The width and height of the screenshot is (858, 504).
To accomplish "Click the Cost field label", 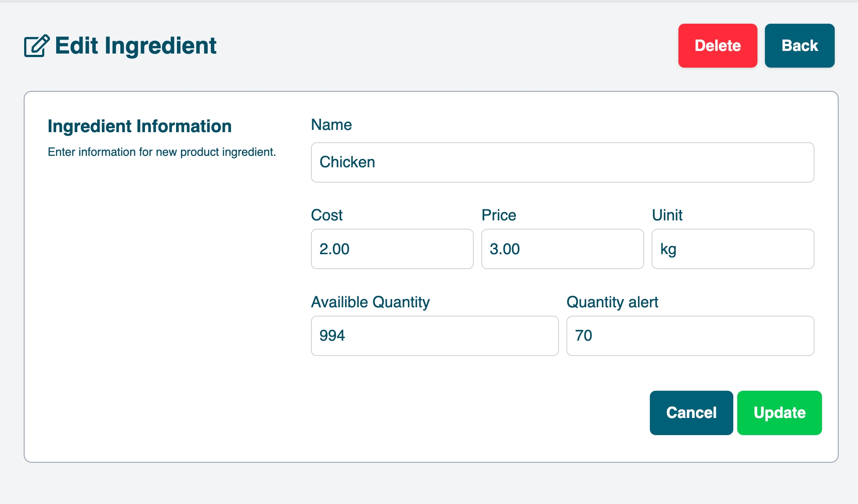I will point(327,215).
